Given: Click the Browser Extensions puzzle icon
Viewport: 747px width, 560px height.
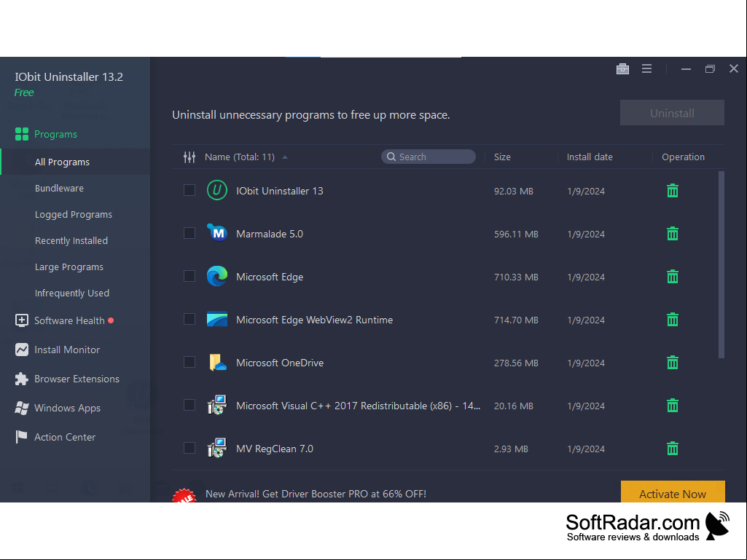Looking at the screenshot, I should tap(21, 379).
